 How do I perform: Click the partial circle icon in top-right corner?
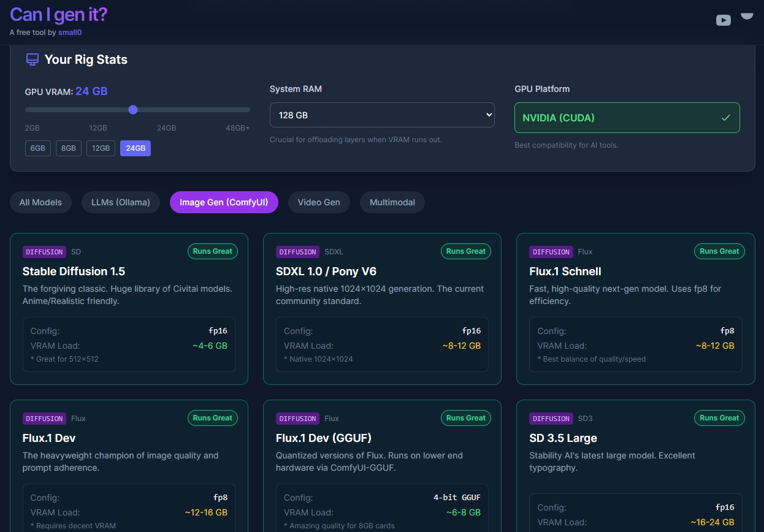point(747,16)
